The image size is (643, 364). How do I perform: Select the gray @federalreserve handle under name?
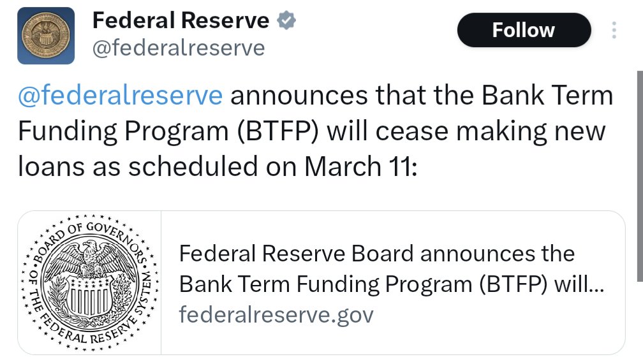[179, 48]
